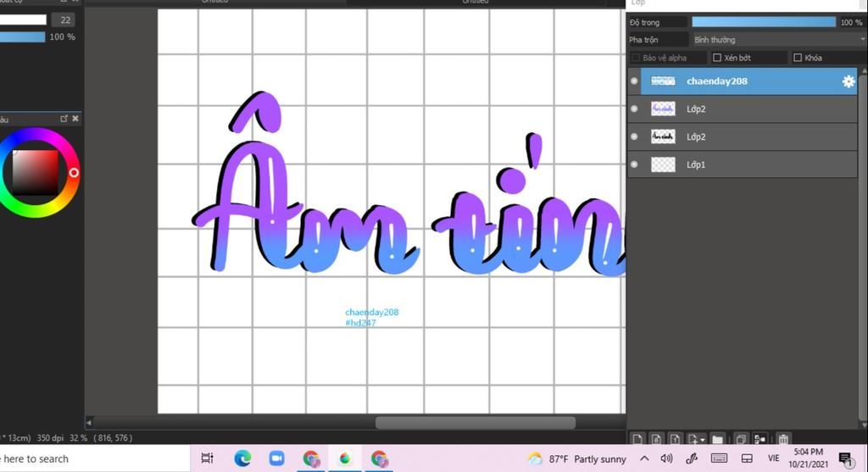Open the notification center icon
Viewport: 868px width, 472px height.
click(845, 458)
